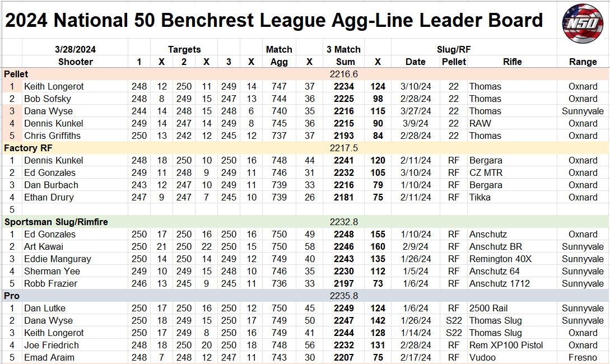Click the Rifle column header cell

tap(512, 62)
